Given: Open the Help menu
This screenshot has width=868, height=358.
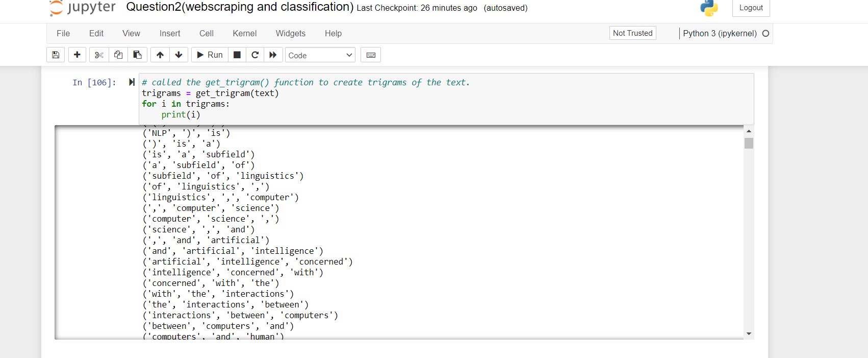Looking at the screenshot, I should point(333,33).
